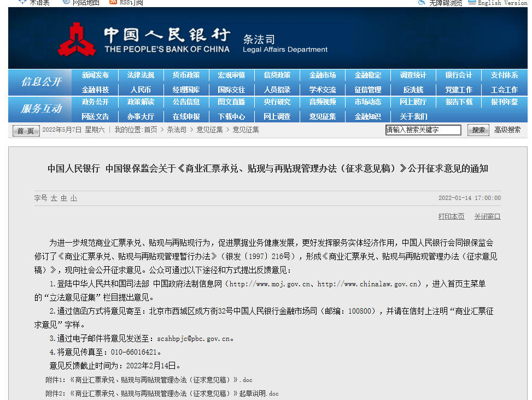The height and width of the screenshot is (400, 532).
Task: Open 办事大厅 menu item
Action: point(141,116)
